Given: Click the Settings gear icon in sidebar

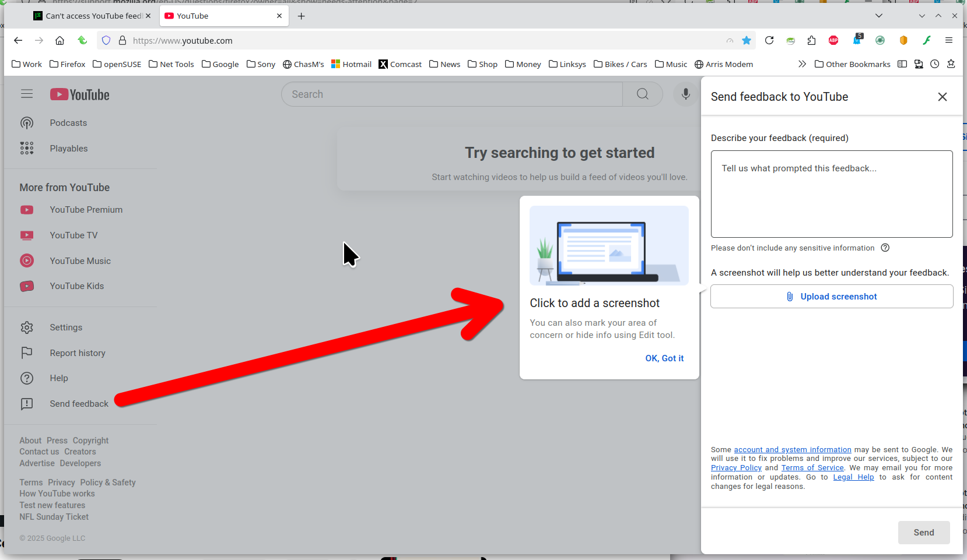Looking at the screenshot, I should pos(27,327).
